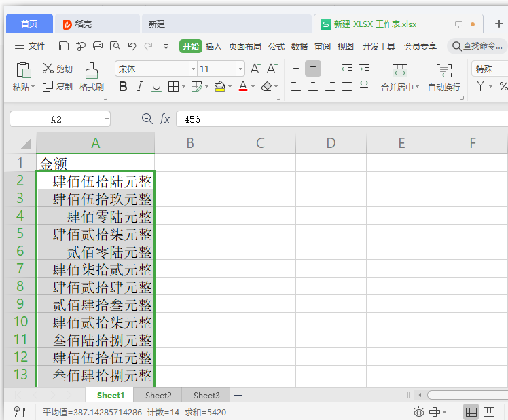The image size is (508, 420).
Task: Switch to the 插入 ribbon tab
Action: 213,46
